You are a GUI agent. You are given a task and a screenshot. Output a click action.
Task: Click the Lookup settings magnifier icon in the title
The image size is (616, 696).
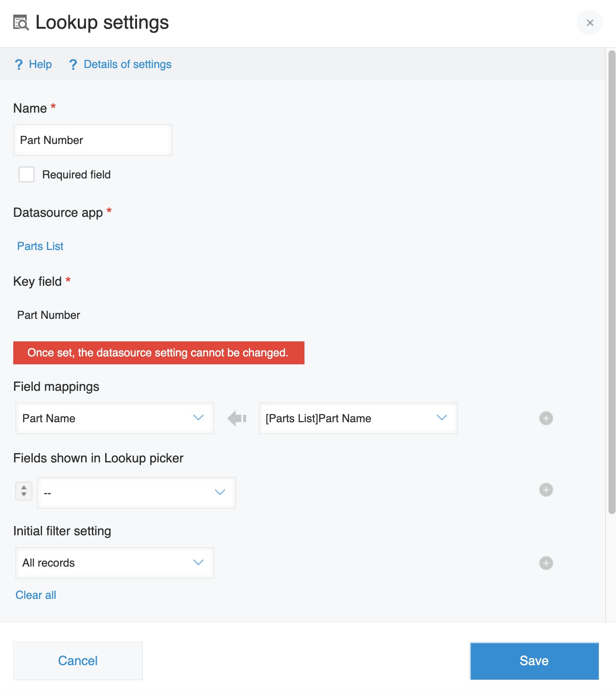point(21,23)
